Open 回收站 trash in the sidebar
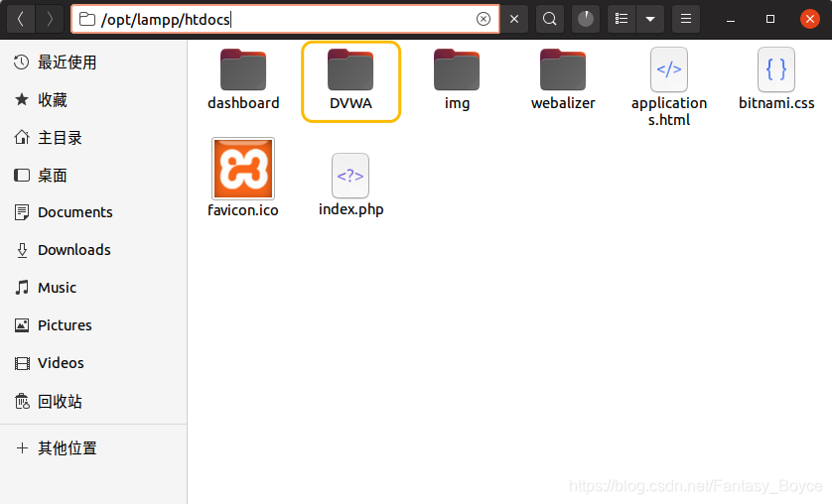The width and height of the screenshot is (832, 504). click(93, 402)
